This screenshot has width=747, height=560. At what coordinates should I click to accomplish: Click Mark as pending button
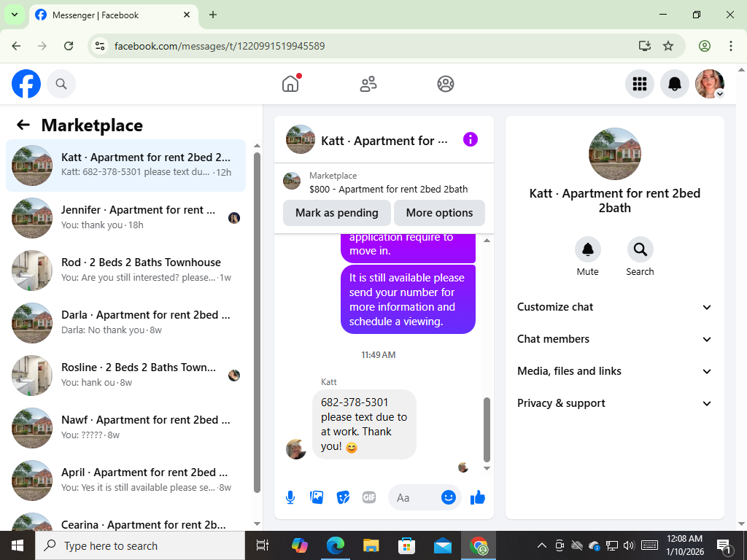pyautogui.click(x=337, y=213)
